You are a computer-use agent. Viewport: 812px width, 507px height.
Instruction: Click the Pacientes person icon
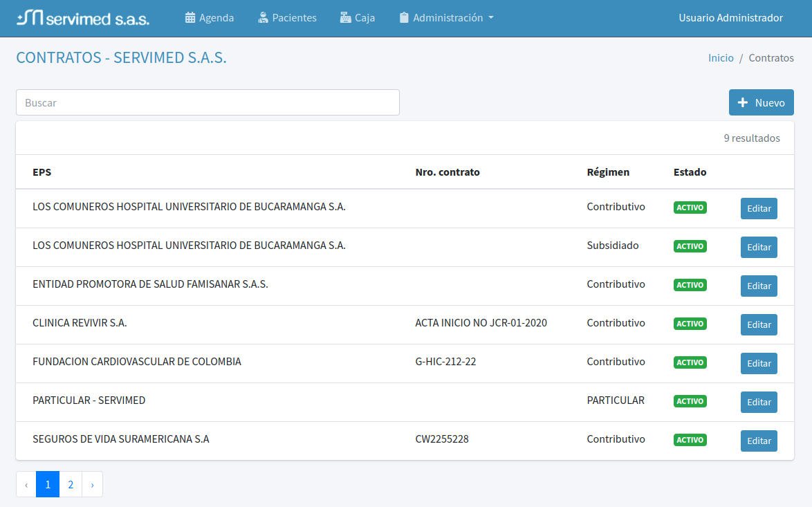(263, 18)
